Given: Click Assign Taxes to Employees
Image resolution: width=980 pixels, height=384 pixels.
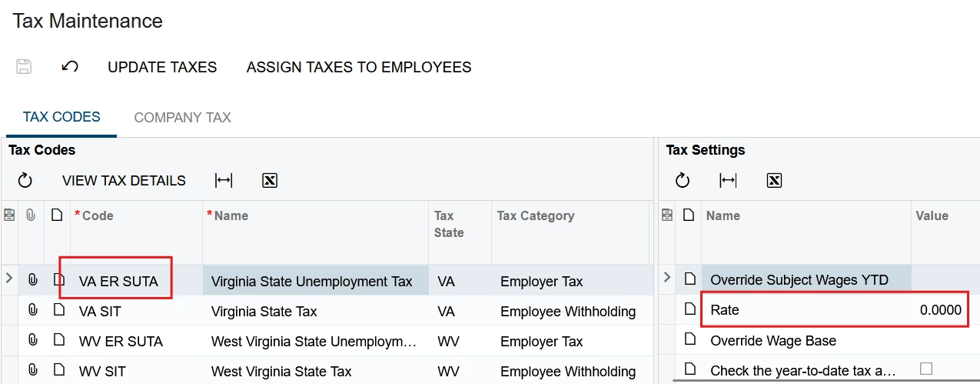Looking at the screenshot, I should click(359, 67).
